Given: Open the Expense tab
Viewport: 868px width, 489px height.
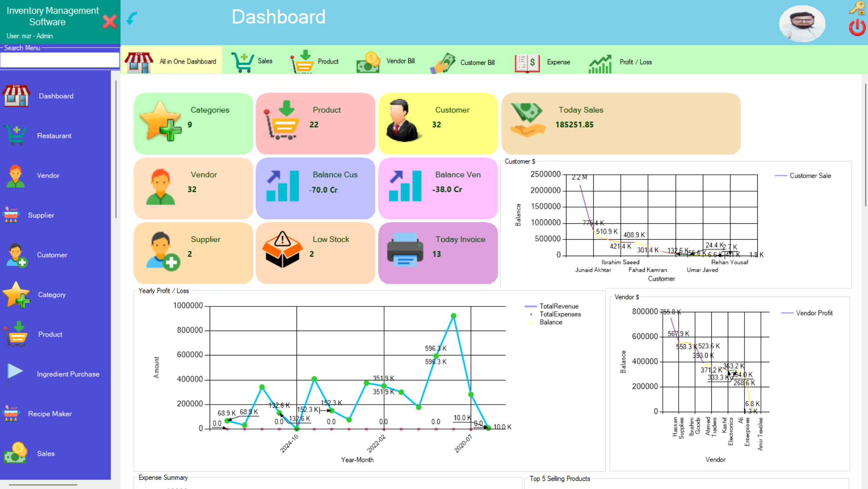Looking at the screenshot, I should coord(543,62).
